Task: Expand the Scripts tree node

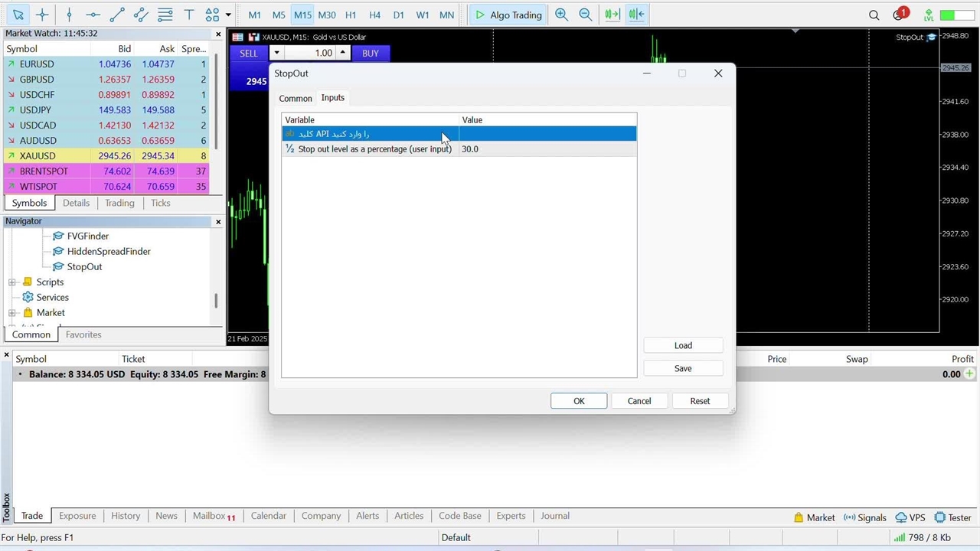Action: (x=12, y=282)
